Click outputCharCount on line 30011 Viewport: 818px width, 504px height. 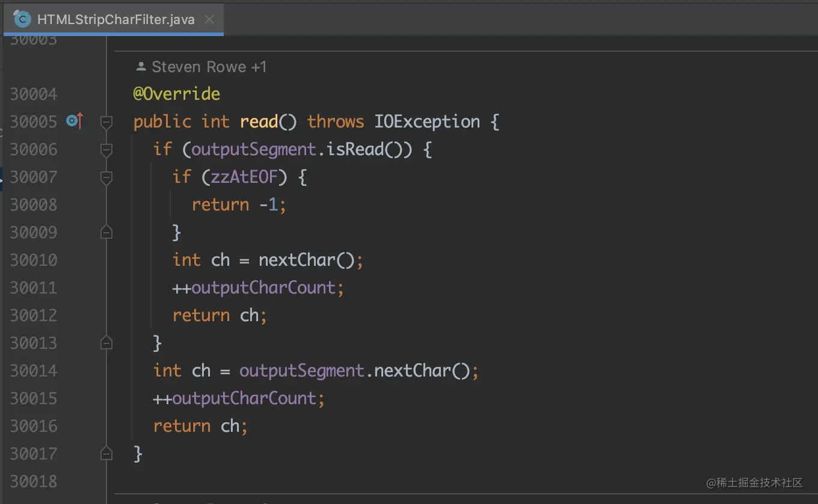[x=263, y=287]
